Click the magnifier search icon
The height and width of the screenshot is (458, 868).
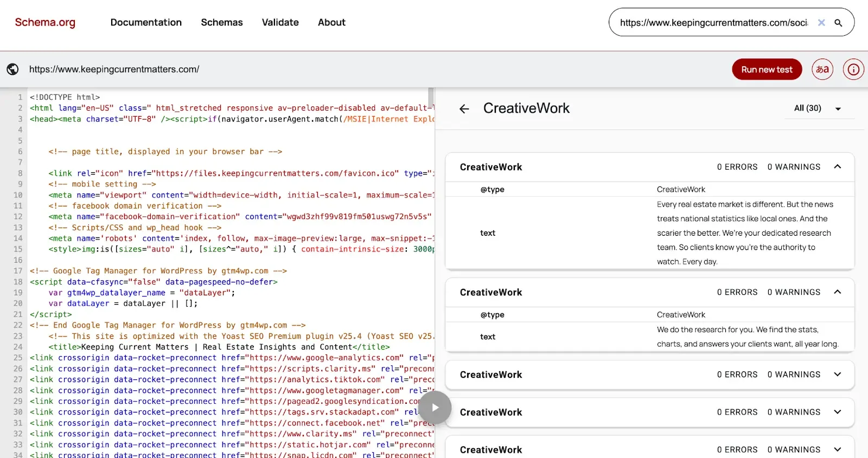tap(838, 23)
